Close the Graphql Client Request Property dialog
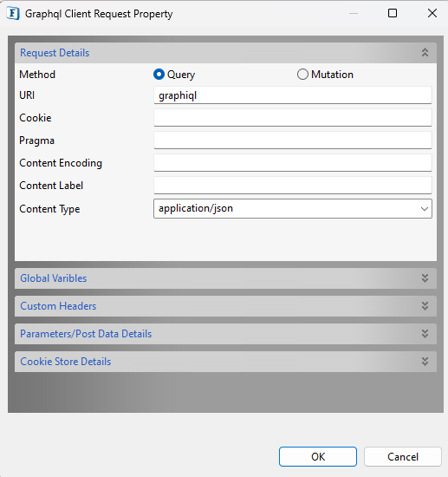 point(432,13)
